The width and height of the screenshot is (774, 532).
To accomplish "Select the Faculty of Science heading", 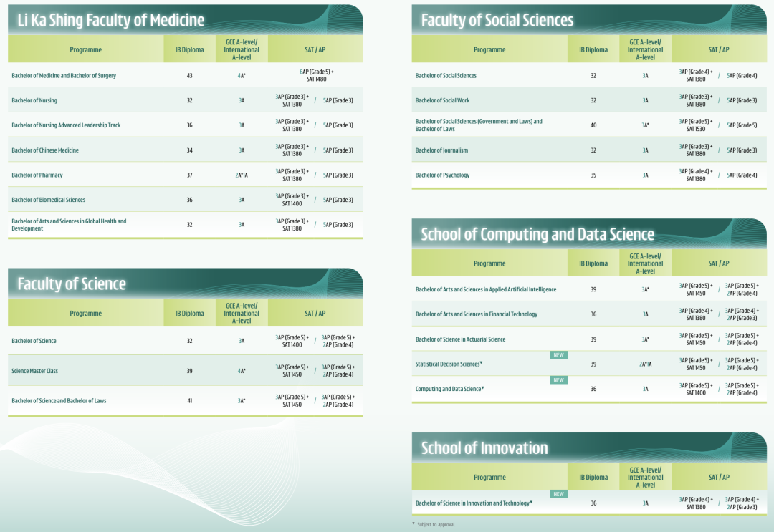I will click(72, 284).
